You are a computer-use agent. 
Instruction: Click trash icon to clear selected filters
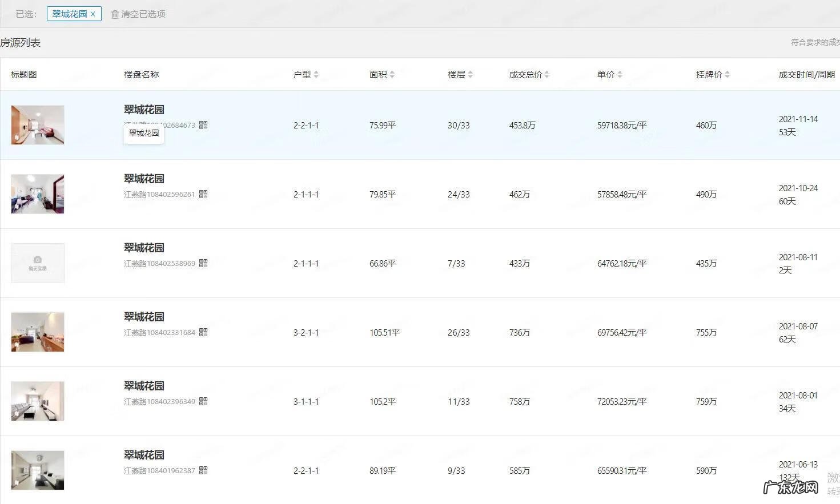115,14
